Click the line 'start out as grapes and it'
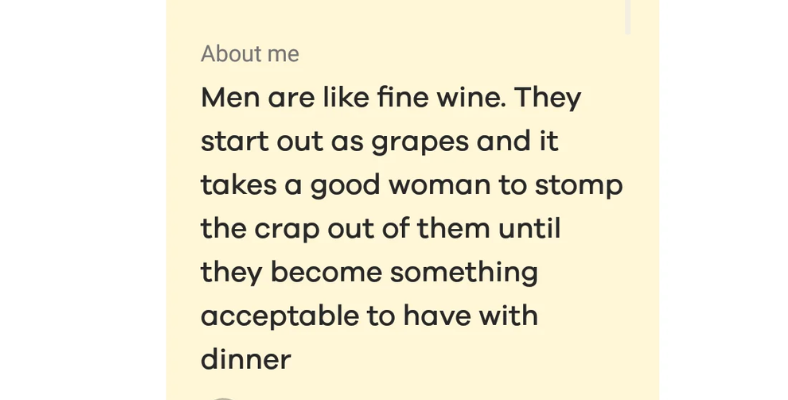The height and width of the screenshot is (400, 788). tap(379, 142)
